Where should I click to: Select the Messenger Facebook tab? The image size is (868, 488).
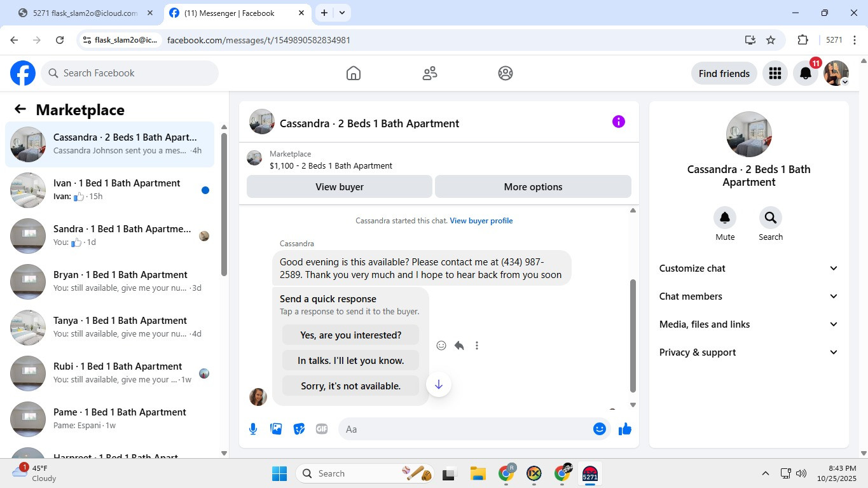[x=237, y=13]
